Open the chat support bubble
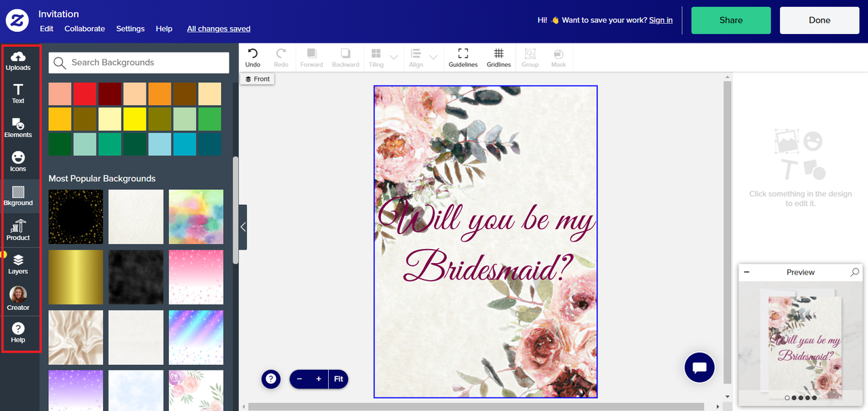 tap(699, 368)
